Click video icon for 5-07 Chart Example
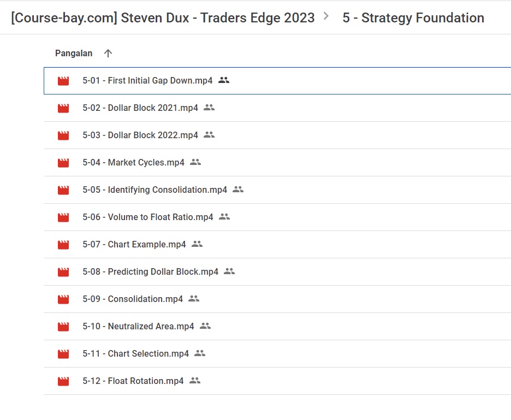The image size is (511, 420). [63, 245]
